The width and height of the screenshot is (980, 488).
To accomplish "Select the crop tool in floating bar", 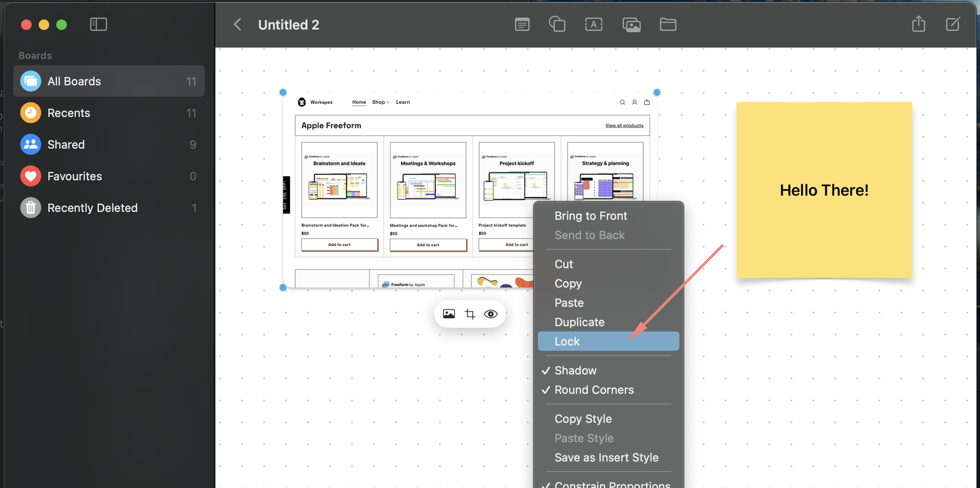I will click(x=470, y=314).
